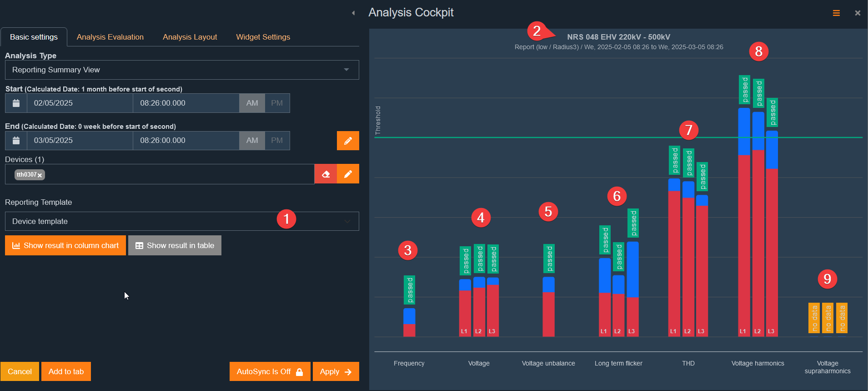The height and width of the screenshot is (391, 868).
Task: Open the orange hamburger menu in Analysis Cockpit
Action: (x=836, y=13)
